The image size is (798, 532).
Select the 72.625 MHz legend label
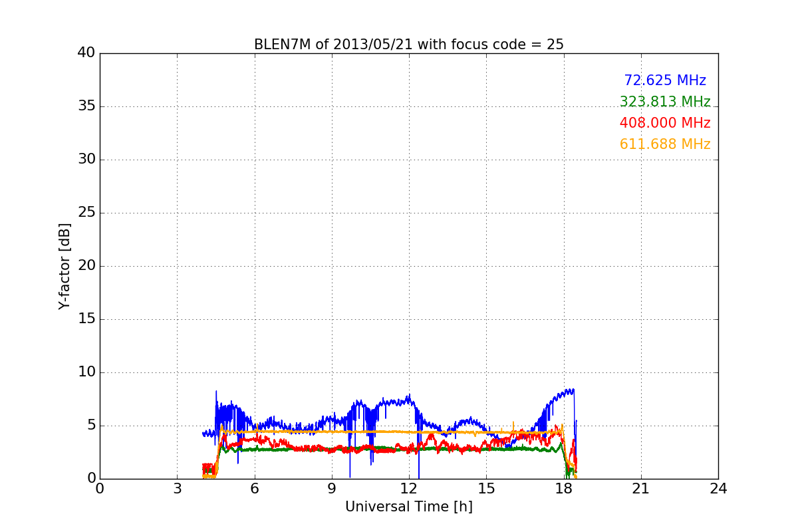coord(665,80)
